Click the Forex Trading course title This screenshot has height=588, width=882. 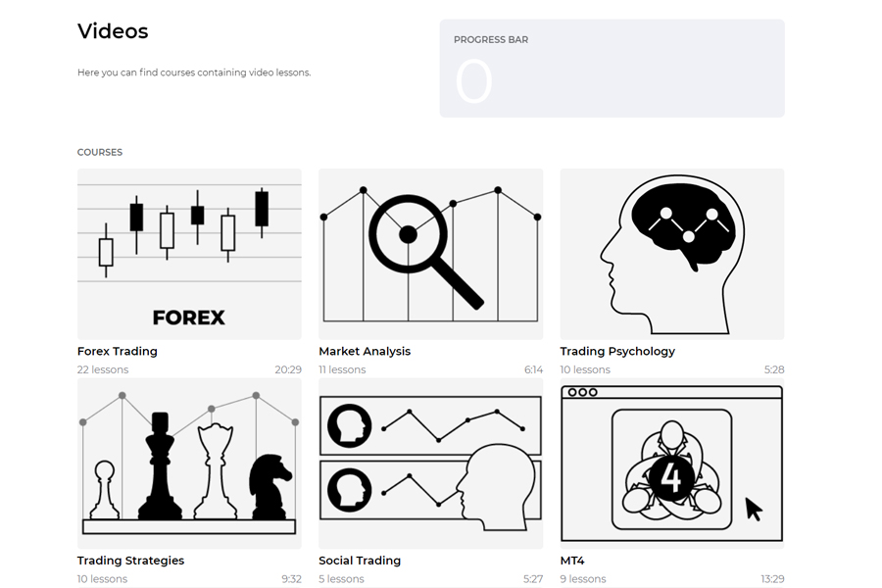tap(118, 351)
